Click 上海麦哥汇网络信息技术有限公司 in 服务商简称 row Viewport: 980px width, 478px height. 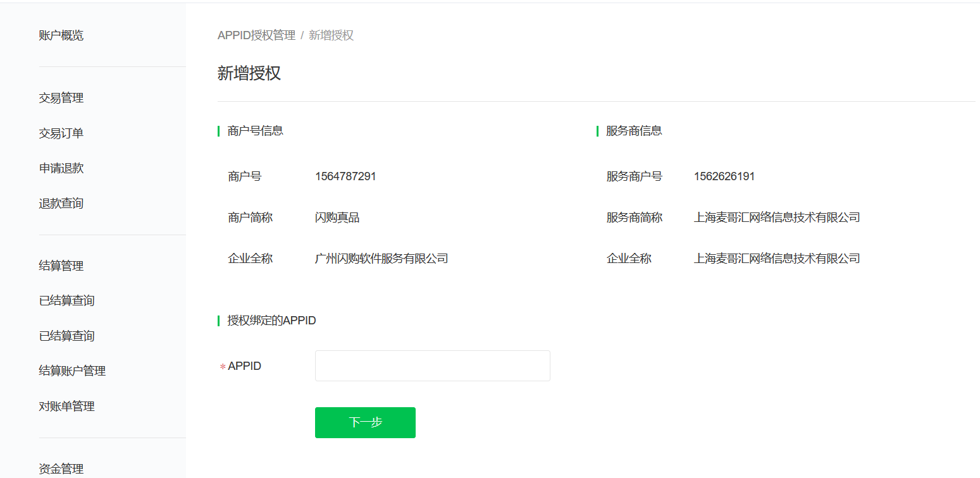777,218
